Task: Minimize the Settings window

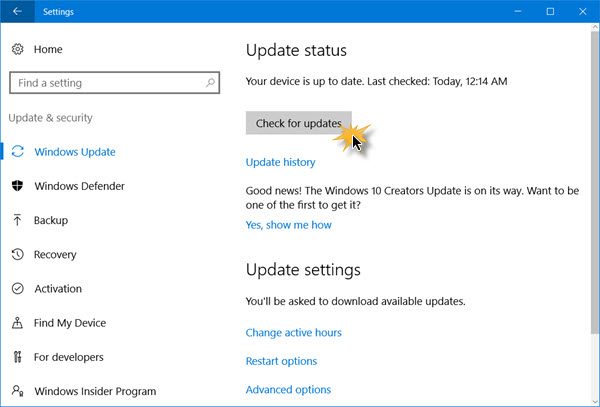Action: [518, 11]
